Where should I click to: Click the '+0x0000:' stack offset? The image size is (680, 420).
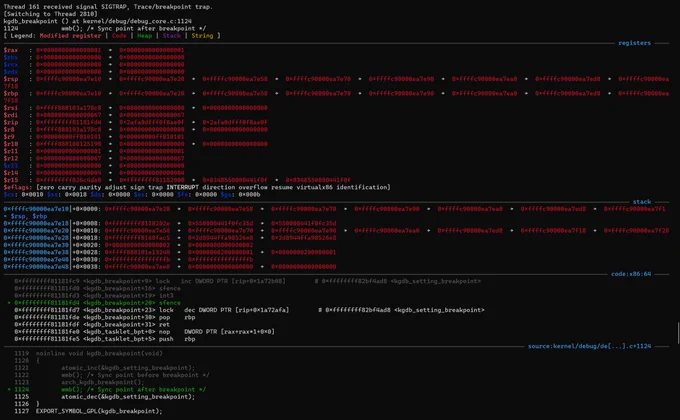click(x=86, y=209)
